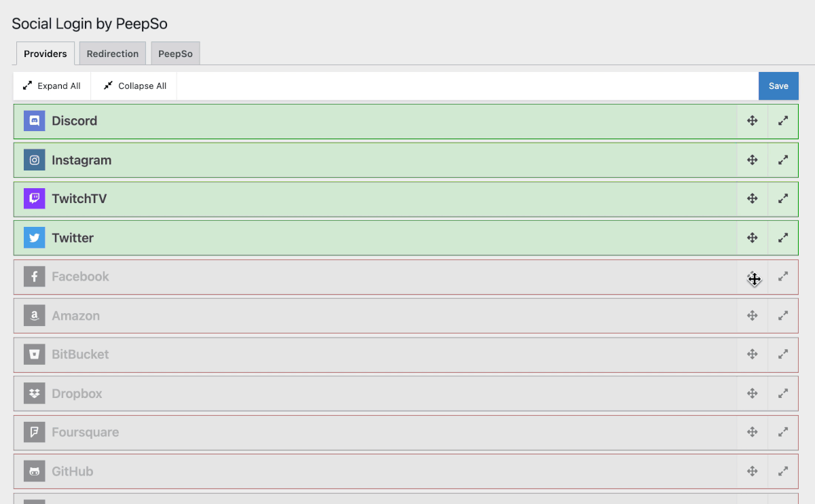This screenshot has width=815, height=504.
Task: Click the Instagram logo icon
Action: (x=35, y=160)
